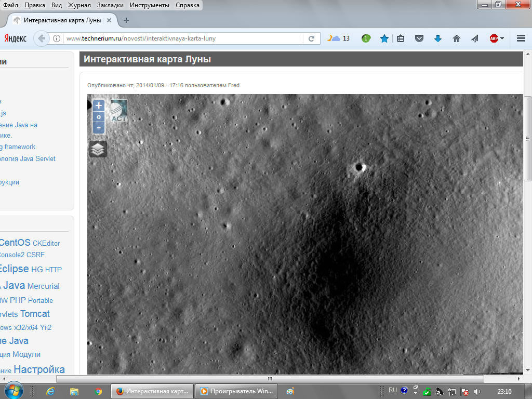This screenshot has height=399, width=532.
Task: Close the 'Интерактивная карта Луны' tab
Action: pos(109,20)
